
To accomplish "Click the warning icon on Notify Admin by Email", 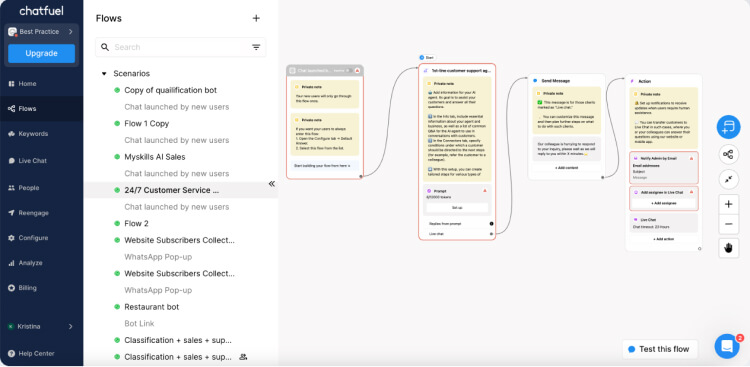I will [691, 158].
